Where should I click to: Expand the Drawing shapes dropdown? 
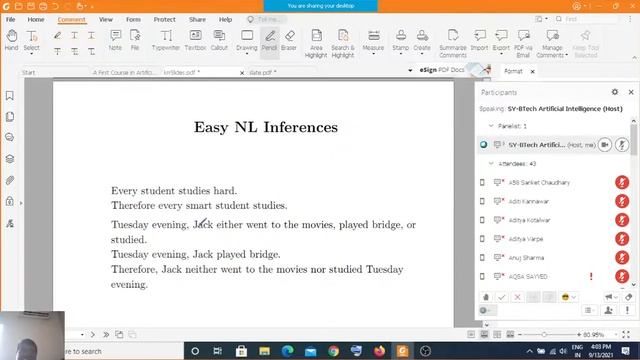coord(247,54)
